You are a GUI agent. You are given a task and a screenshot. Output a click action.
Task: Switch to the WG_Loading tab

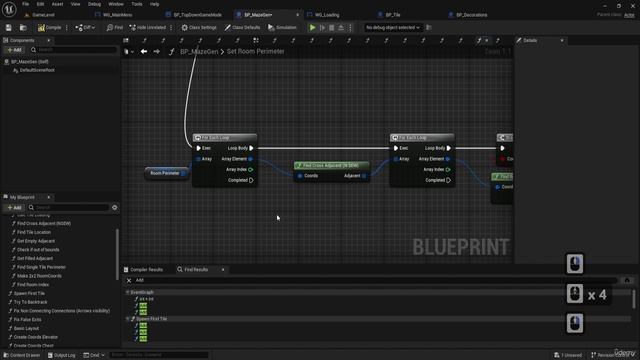pyautogui.click(x=327, y=15)
